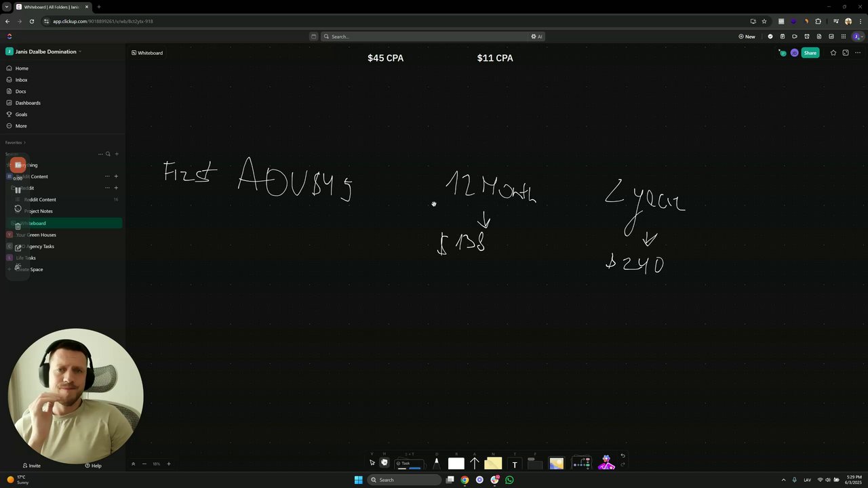
Task: Click the Share button
Action: click(x=810, y=53)
